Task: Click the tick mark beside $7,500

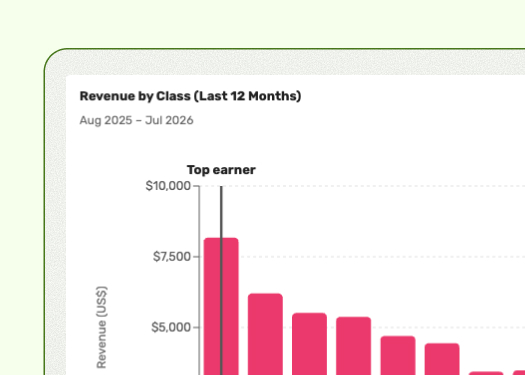Action: point(197,257)
